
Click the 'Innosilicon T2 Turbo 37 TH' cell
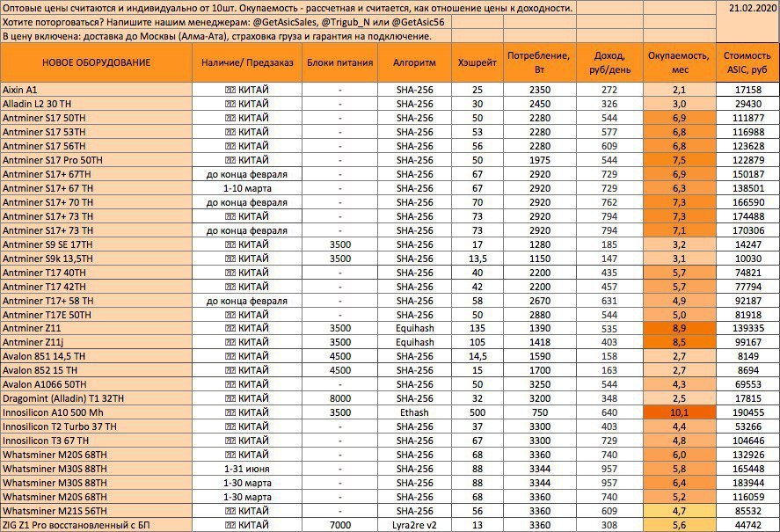point(96,426)
